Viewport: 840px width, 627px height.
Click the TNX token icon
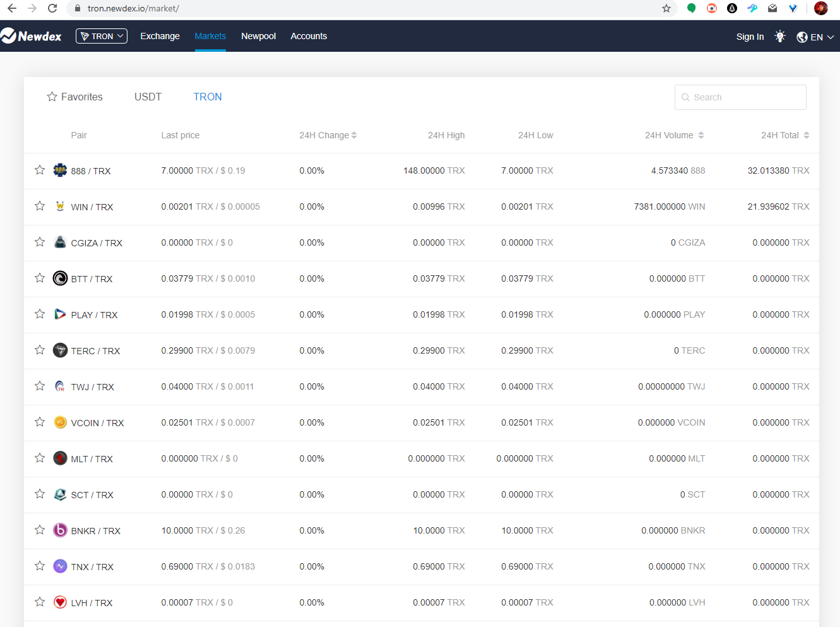tap(60, 566)
